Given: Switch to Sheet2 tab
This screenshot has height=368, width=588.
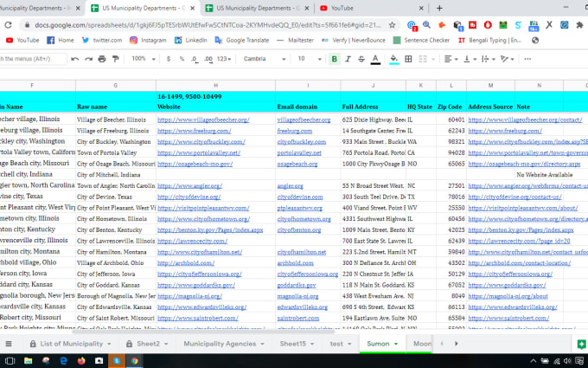Looking at the screenshot, I should pos(148,344).
